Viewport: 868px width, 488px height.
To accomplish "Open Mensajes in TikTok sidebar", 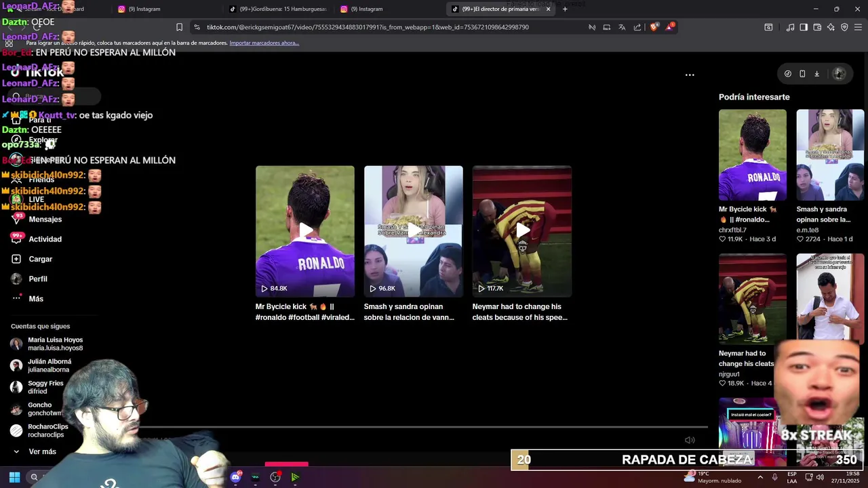I will (45, 219).
